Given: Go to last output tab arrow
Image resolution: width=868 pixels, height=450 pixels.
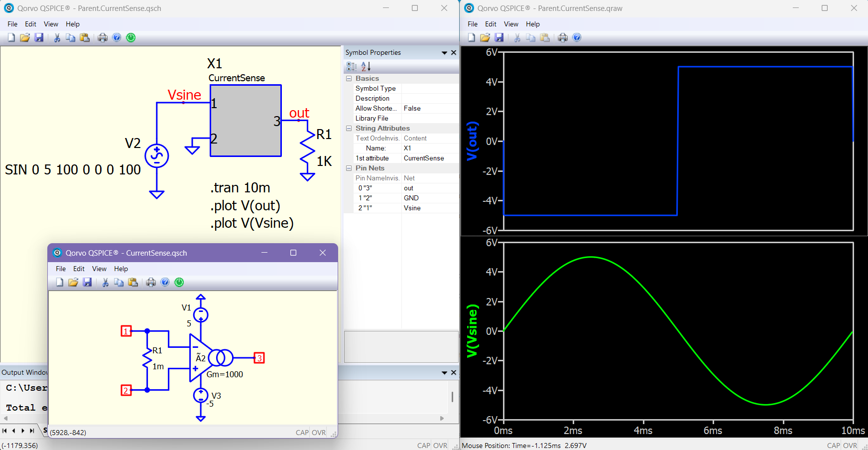Looking at the screenshot, I should [x=32, y=431].
